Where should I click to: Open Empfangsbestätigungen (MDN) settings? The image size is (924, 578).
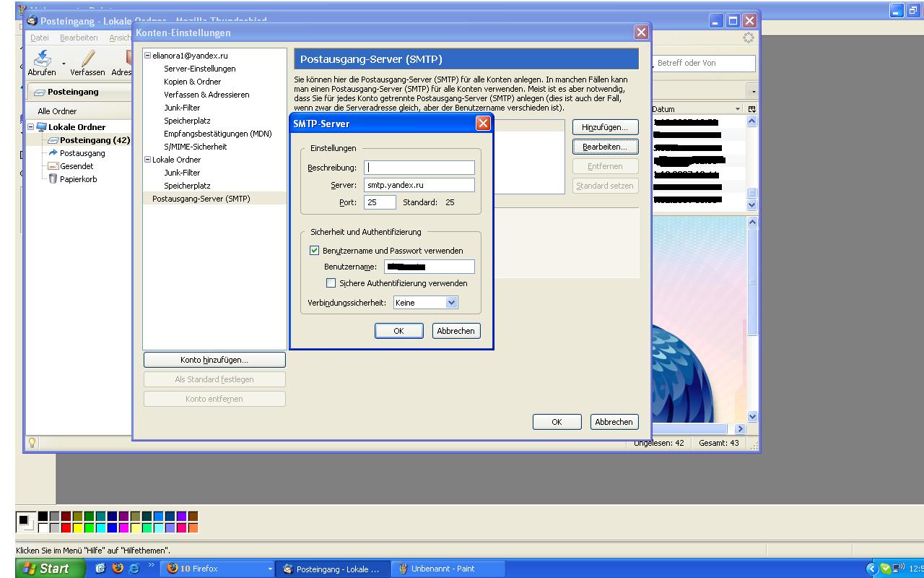217,134
